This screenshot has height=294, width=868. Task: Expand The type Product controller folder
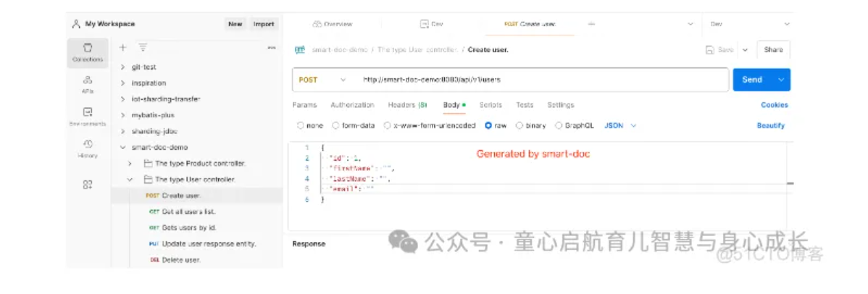click(x=130, y=164)
